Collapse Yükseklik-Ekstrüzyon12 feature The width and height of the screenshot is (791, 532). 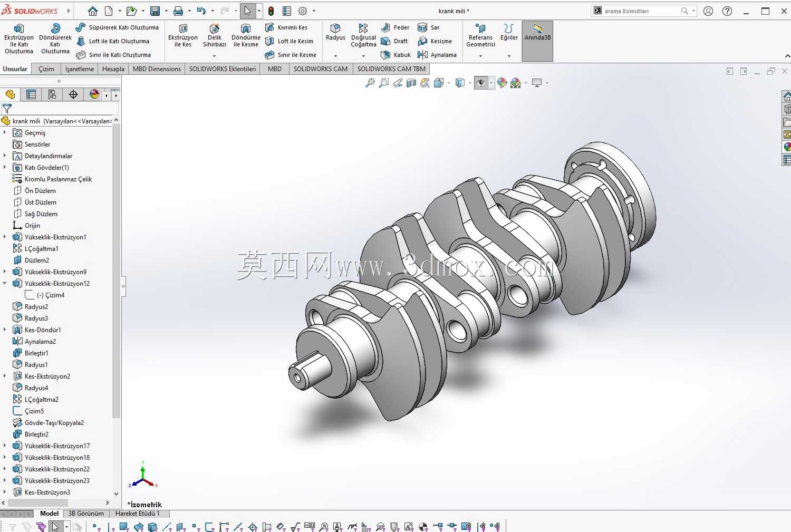coord(5,283)
